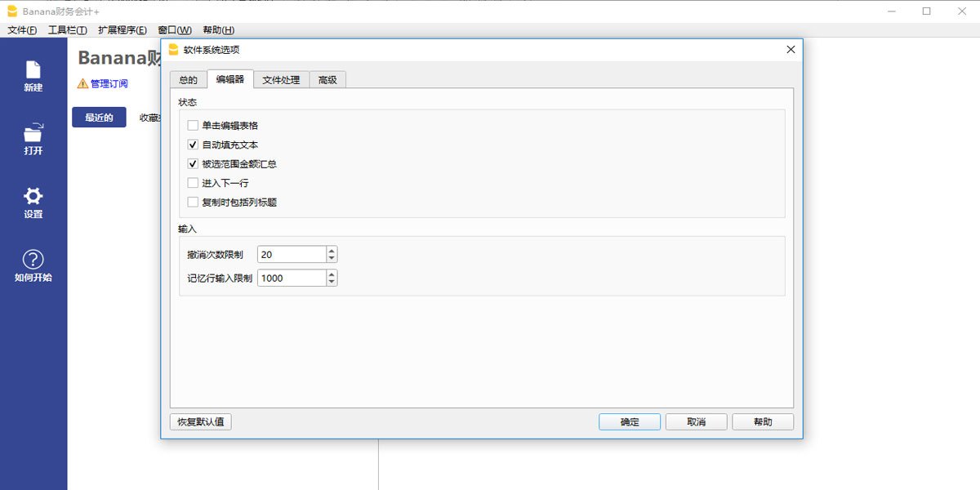Decrease 记忆行输入限制 with the down arrow
The height and width of the screenshot is (490, 980).
coord(332,282)
